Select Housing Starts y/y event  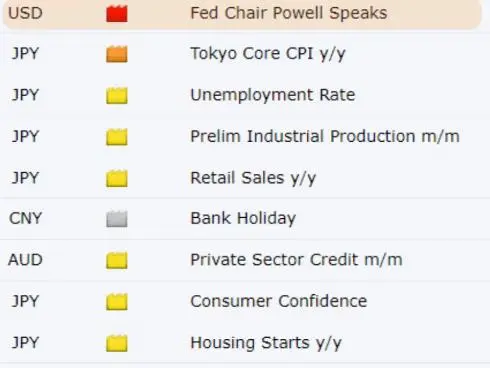[266, 343]
